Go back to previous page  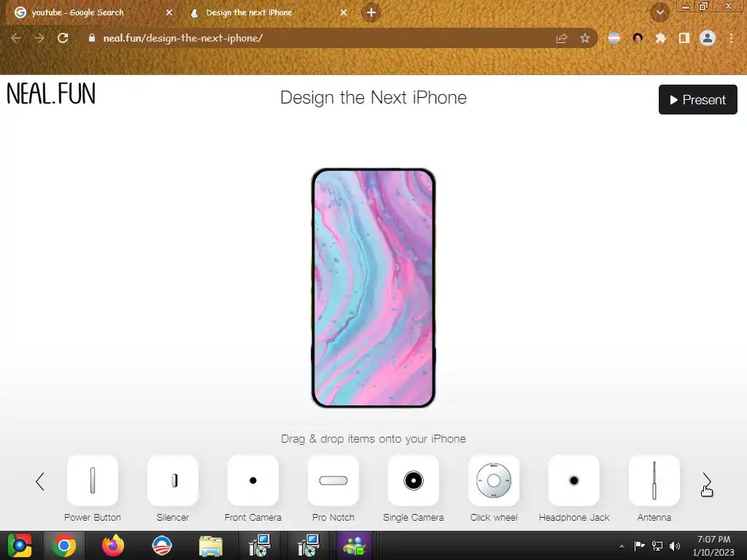click(x=16, y=38)
